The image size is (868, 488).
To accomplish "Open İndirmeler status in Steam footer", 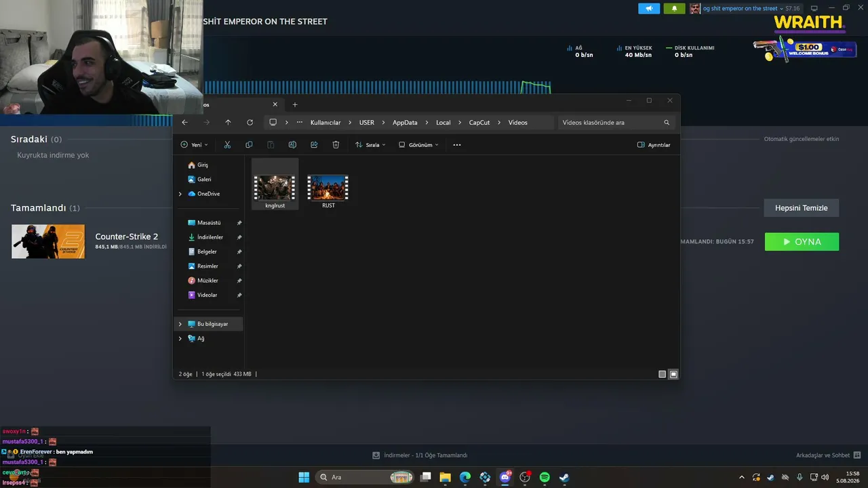I will [420, 455].
